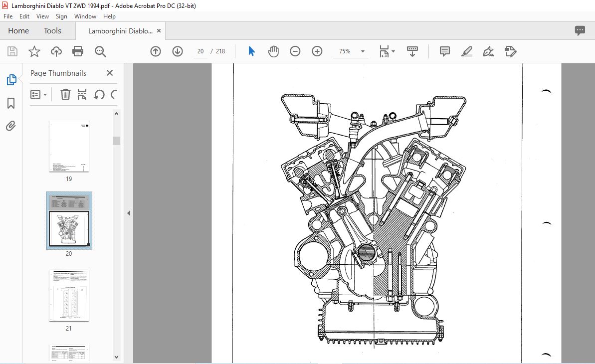Screen dimensions: 595x364
Task: Open the 75% zoom level dropdown
Action: (x=363, y=51)
